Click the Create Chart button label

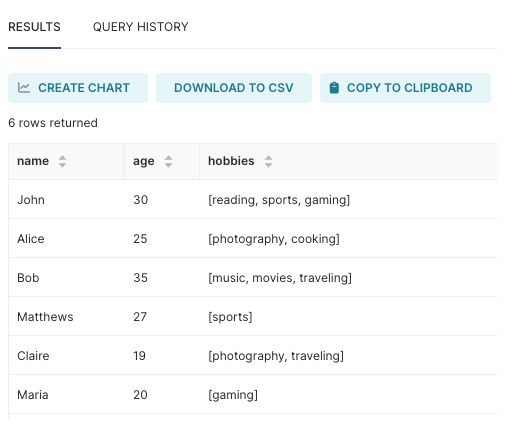[84, 88]
